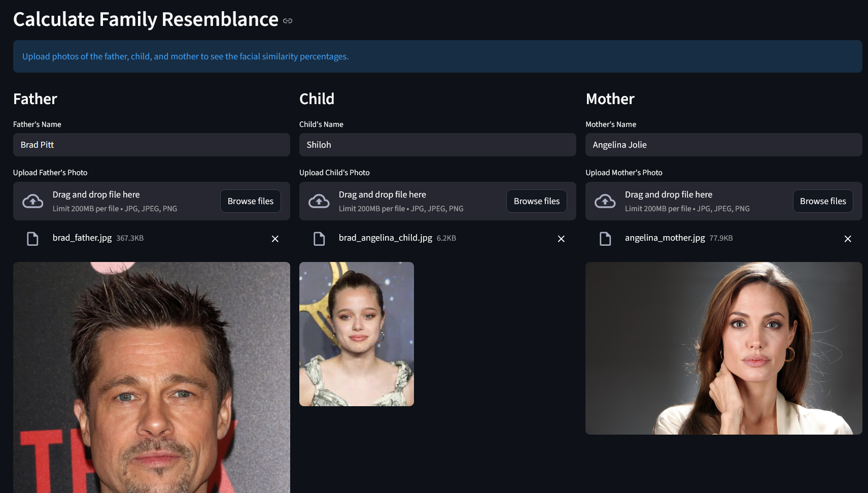Click the mother's uploaded photo preview
868x493 pixels.
pyautogui.click(x=723, y=348)
